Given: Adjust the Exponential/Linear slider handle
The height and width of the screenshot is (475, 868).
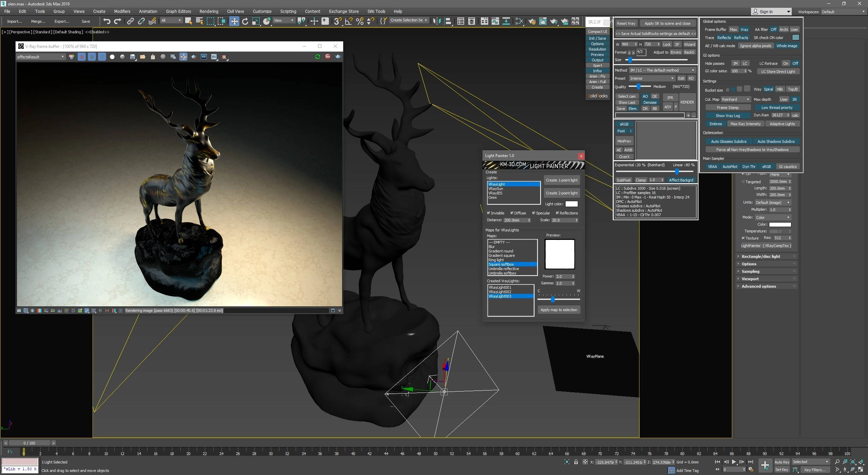Looking at the screenshot, I should pyautogui.click(x=676, y=171).
